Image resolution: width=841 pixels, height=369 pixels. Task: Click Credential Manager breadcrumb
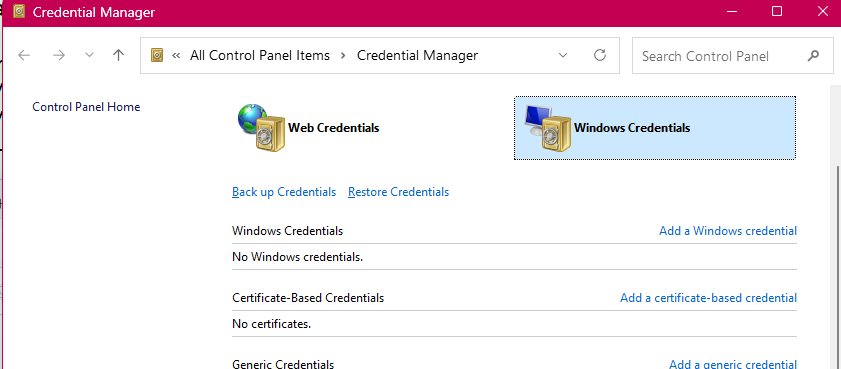417,55
